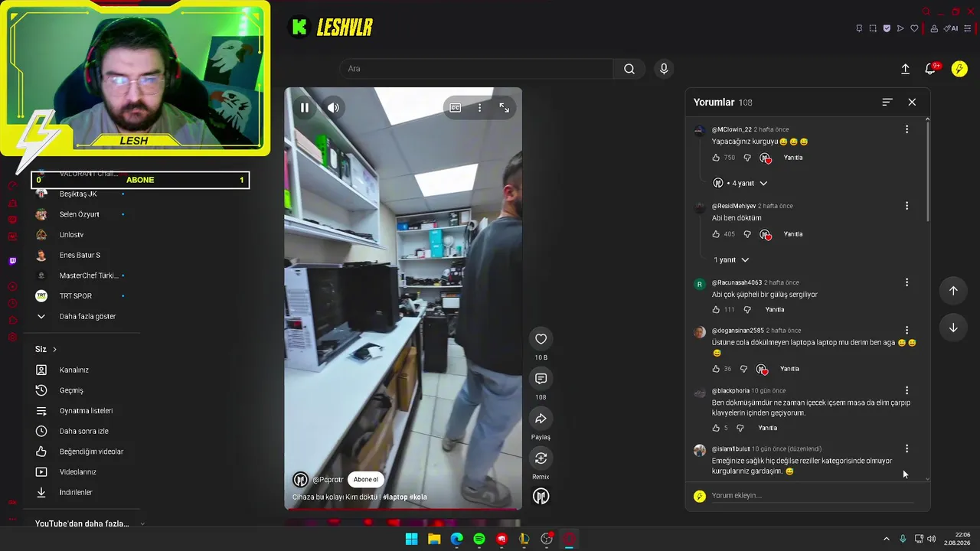This screenshot has width=980, height=551.
Task: Subscribe with the Abone ol button
Action: pos(366,480)
